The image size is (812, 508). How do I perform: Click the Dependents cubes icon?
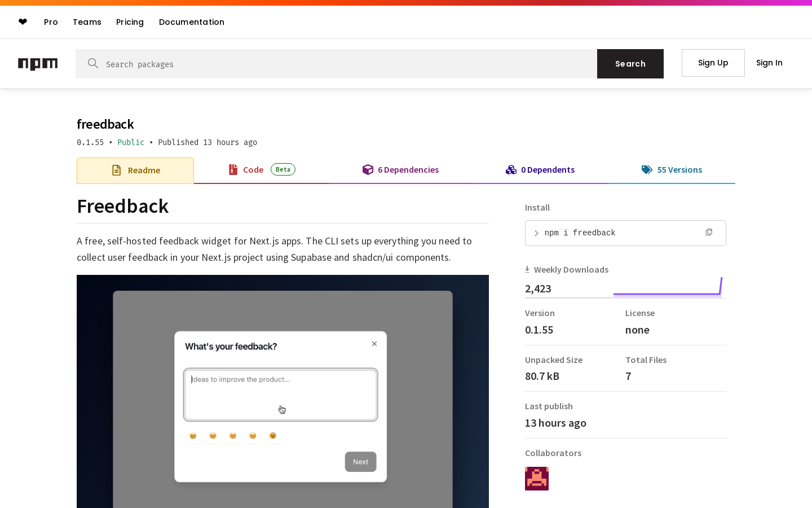pyautogui.click(x=511, y=170)
